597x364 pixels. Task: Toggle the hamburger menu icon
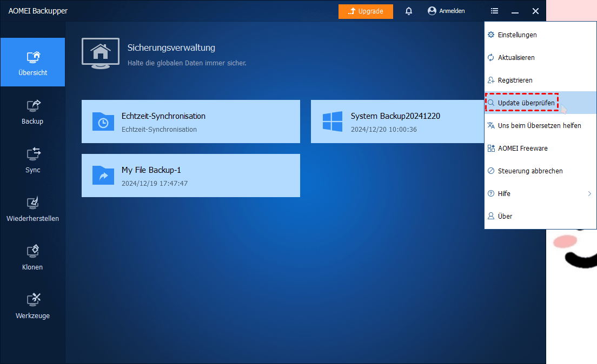pos(495,11)
